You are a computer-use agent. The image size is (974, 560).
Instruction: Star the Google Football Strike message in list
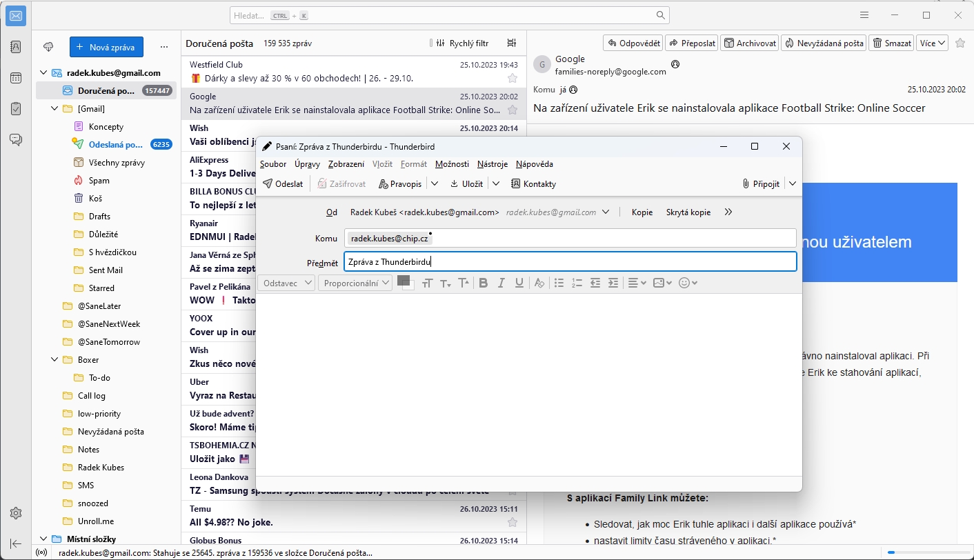pos(513,110)
